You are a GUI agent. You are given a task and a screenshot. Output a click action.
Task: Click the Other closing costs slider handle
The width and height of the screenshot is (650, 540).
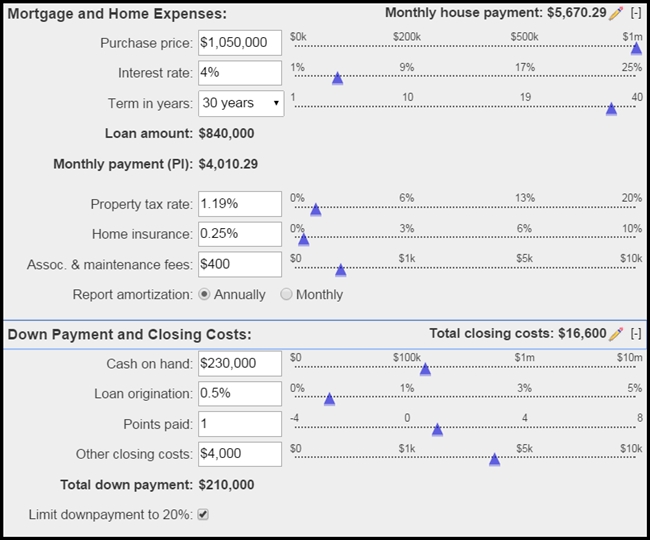tap(494, 460)
